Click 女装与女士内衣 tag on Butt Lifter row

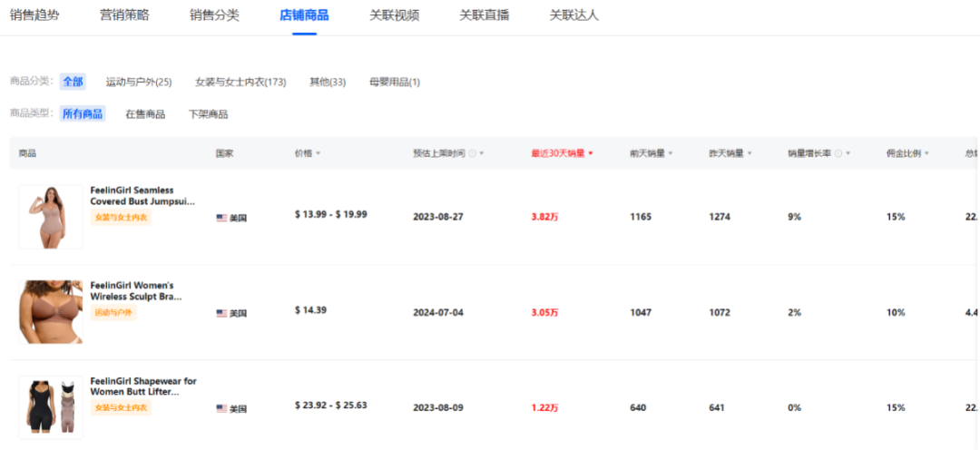click(122, 408)
